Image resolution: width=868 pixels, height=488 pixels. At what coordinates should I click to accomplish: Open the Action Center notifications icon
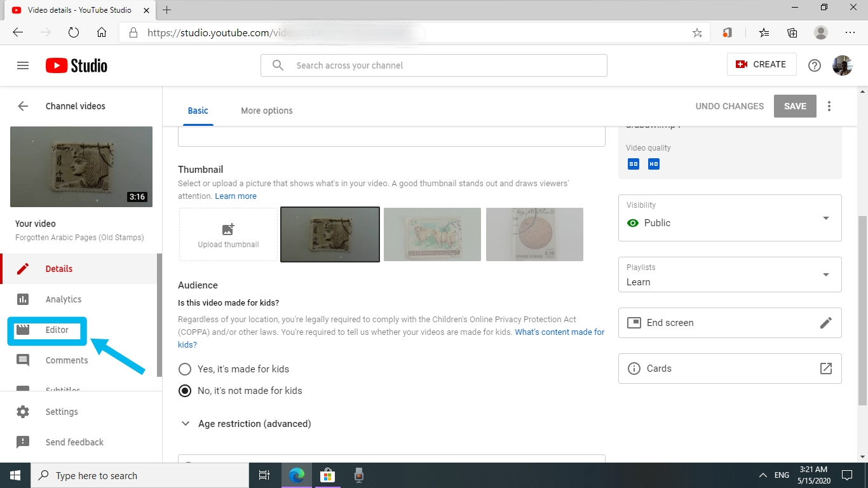847,475
